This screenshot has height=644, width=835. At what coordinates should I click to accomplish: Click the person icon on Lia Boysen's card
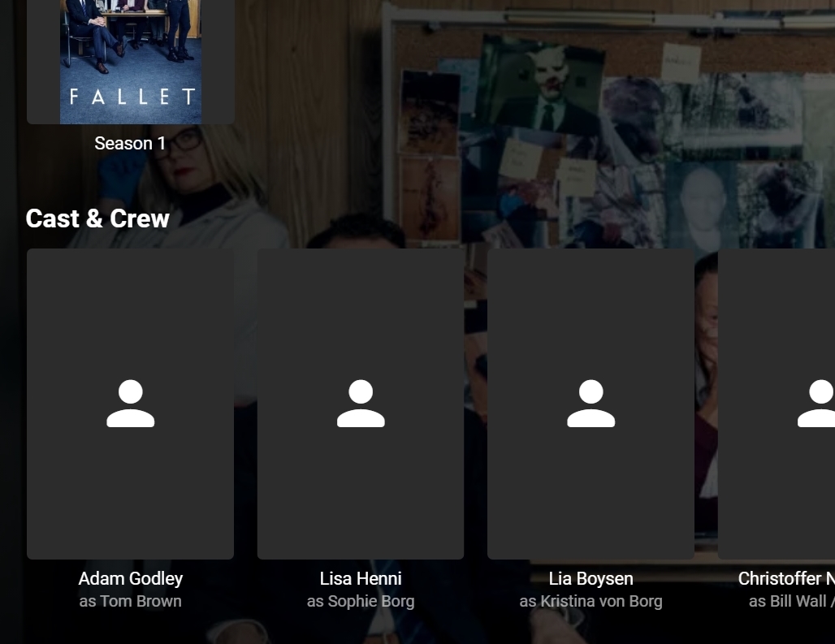(x=591, y=404)
